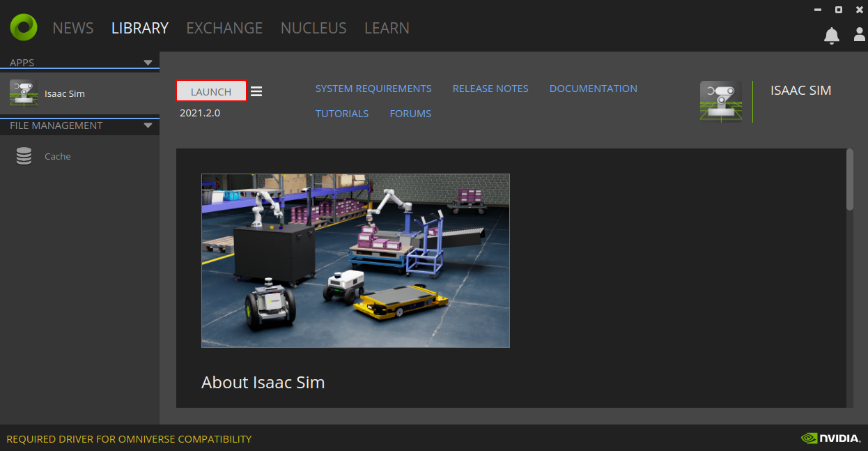
Task: Click the About Isaac Sim heading
Action: coord(263,382)
